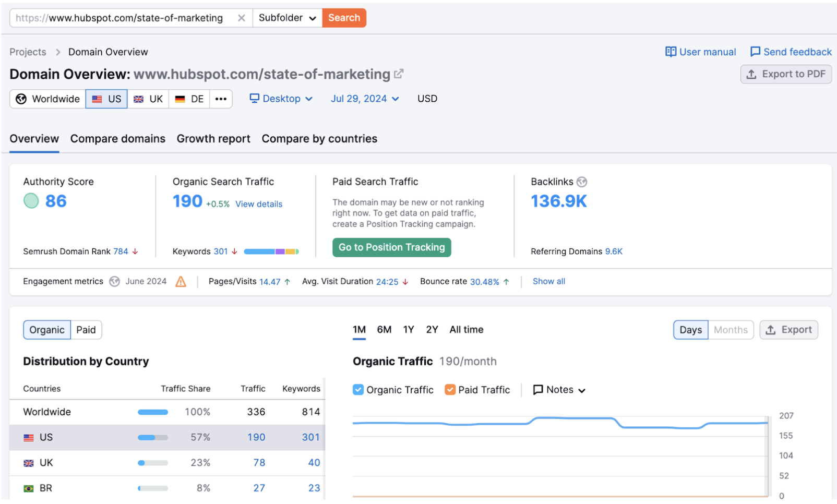The image size is (837, 504).
Task: Click Export to PDF button
Action: point(786,74)
